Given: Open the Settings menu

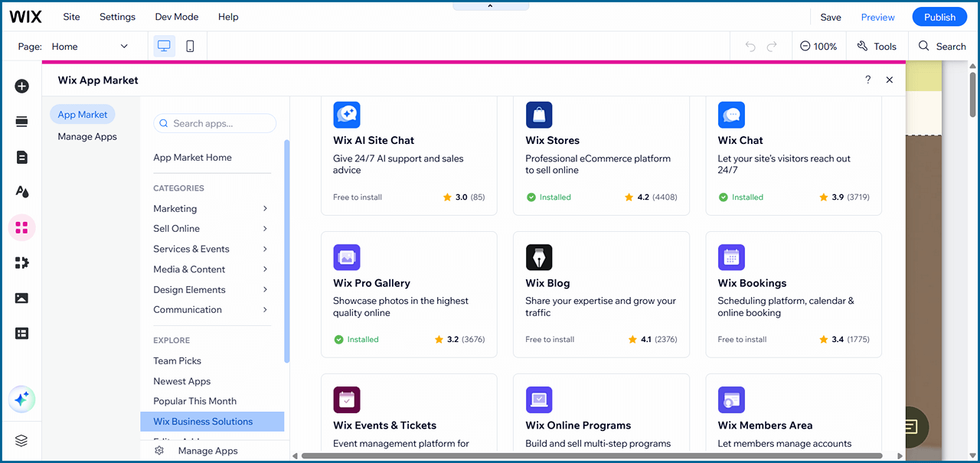Looking at the screenshot, I should click(x=117, y=17).
